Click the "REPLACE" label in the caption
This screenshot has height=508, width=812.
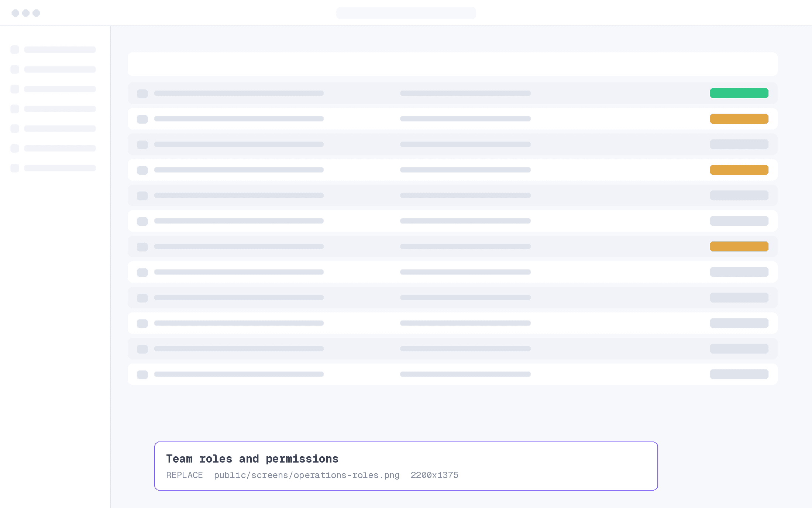point(185,475)
